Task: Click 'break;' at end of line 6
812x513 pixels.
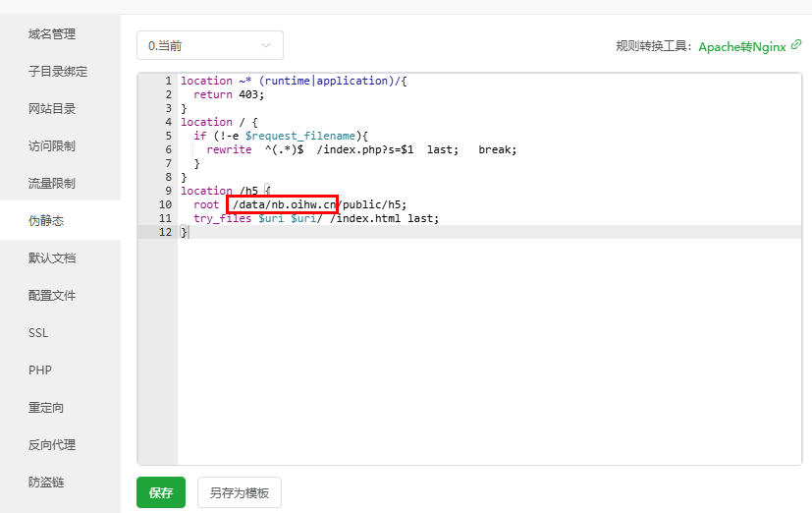Action: click(x=497, y=149)
